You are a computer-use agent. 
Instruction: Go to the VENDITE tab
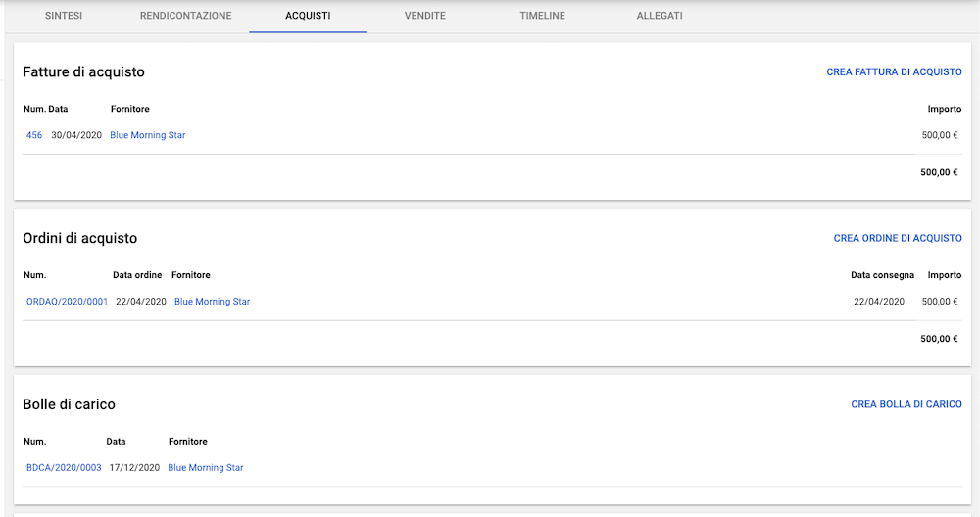425,16
